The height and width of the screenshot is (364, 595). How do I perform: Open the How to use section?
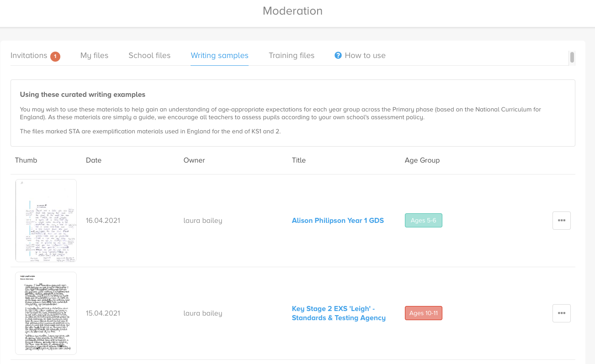[x=365, y=55]
